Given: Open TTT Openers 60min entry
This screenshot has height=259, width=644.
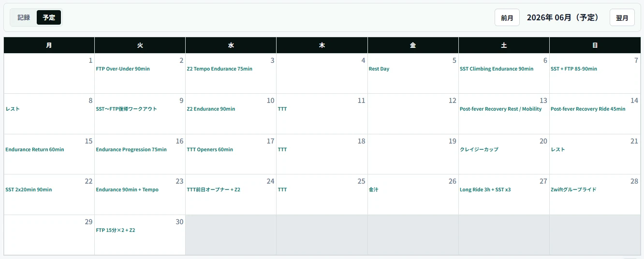Looking at the screenshot, I should 210,149.
